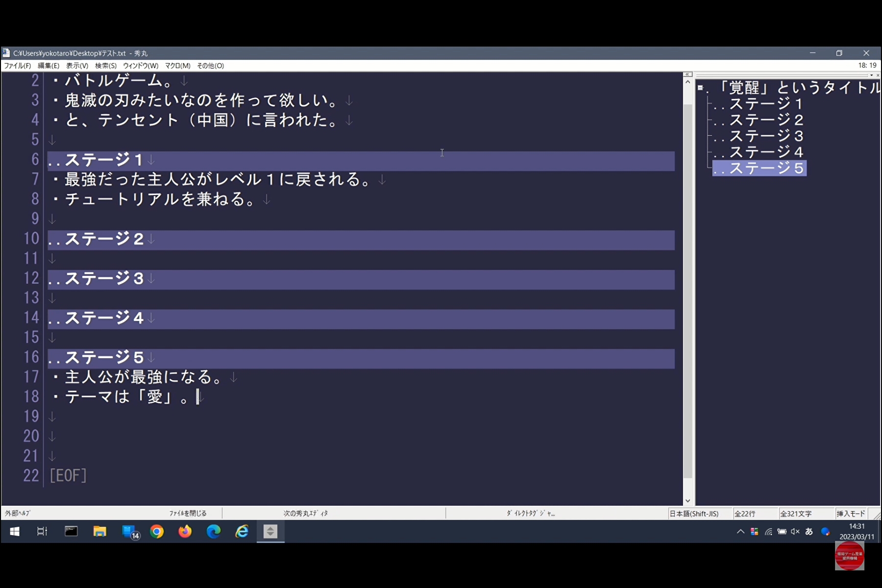The height and width of the screenshot is (588, 882).
Task: Click the line ・鬼滅の刃みたいなのを作って欲しい。
Action: (196, 100)
